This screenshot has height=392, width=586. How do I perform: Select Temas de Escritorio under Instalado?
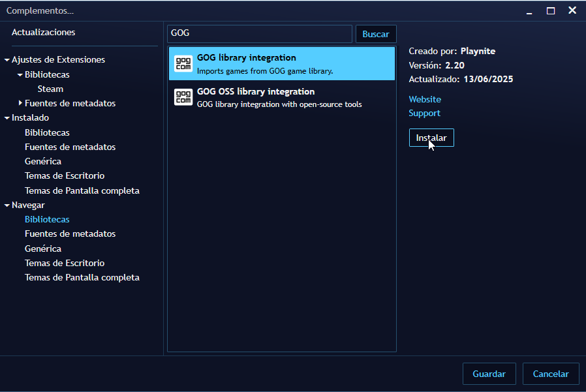pyautogui.click(x=64, y=175)
